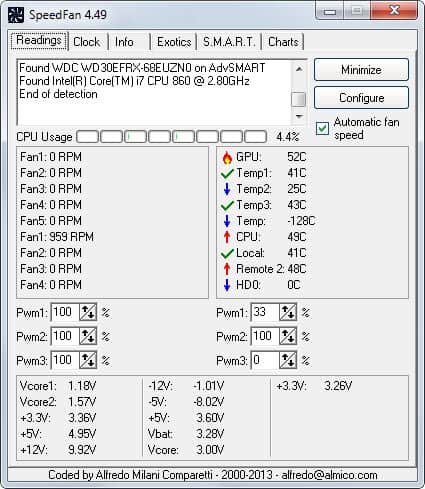Click the Configure button
The height and width of the screenshot is (489, 425).
point(361,98)
